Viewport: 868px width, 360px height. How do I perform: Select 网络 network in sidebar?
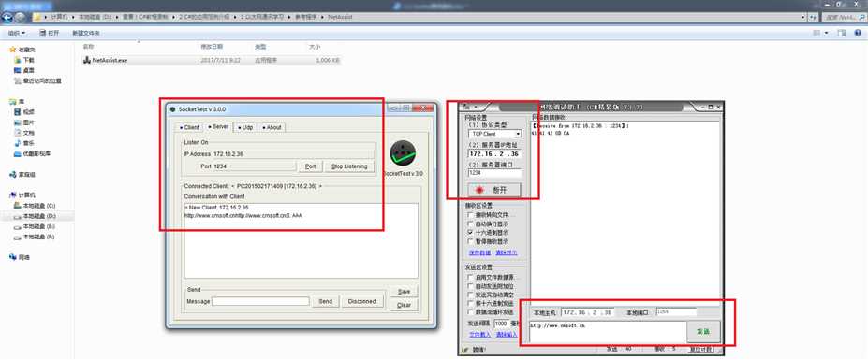20,258
